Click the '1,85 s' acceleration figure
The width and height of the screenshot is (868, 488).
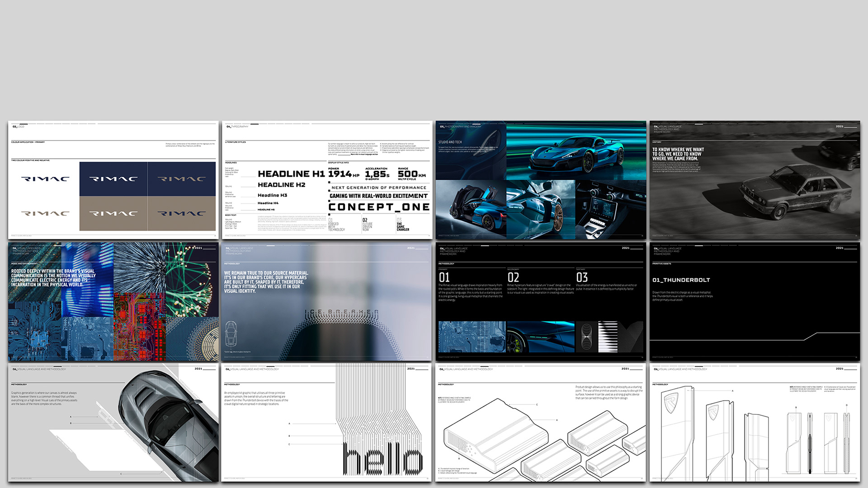(377, 174)
